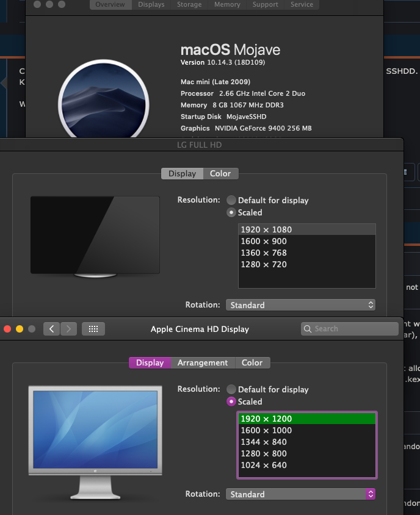Select Default for display on Apple Cinema HD

[x=231, y=389]
